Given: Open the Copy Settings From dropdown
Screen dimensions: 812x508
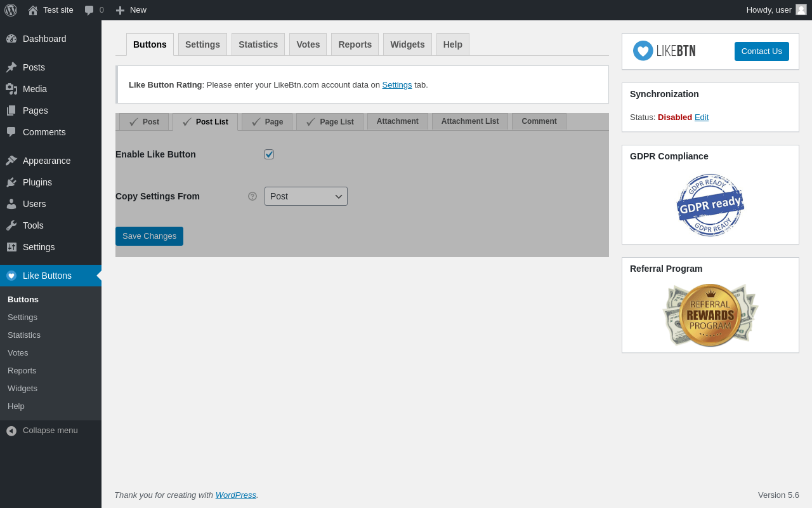Looking at the screenshot, I should click(x=306, y=196).
